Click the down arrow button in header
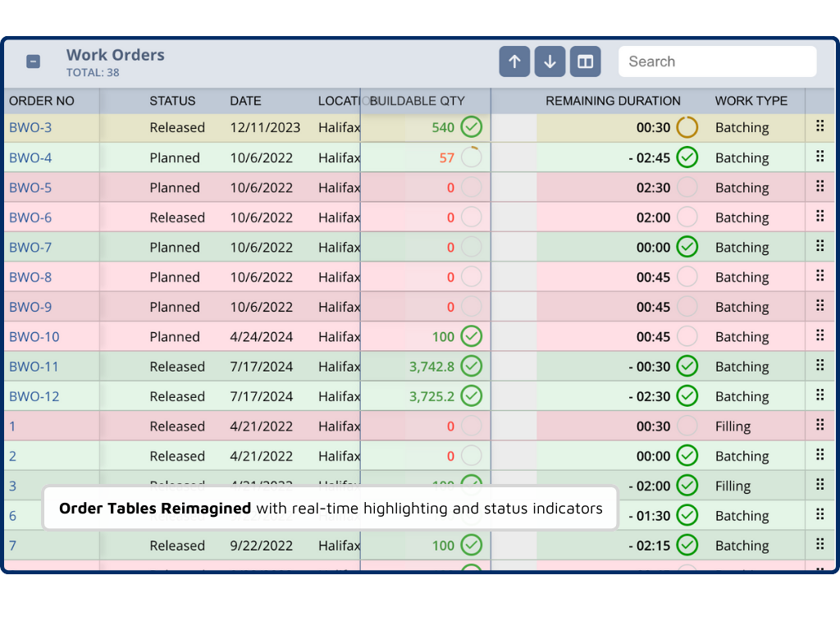This screenshot has width=840, height=630. click(550, 62)
